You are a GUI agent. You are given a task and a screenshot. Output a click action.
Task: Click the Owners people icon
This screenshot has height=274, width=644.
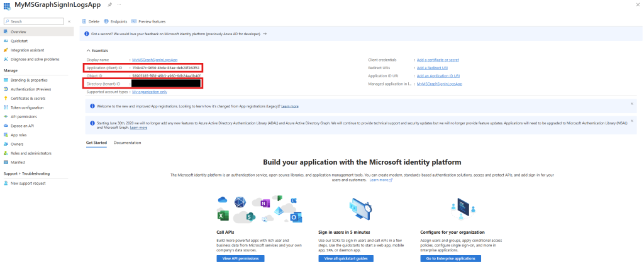pyautogui.click(x=6, y=144)
